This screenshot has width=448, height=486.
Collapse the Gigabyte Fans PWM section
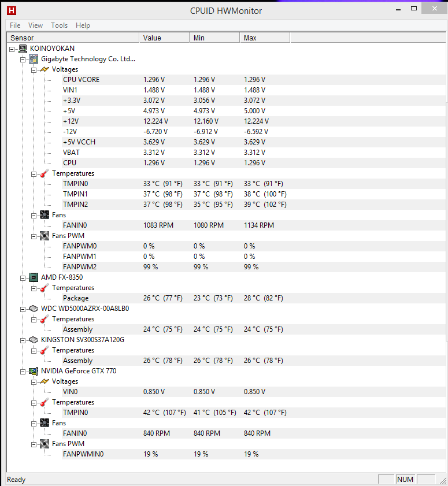34,236
